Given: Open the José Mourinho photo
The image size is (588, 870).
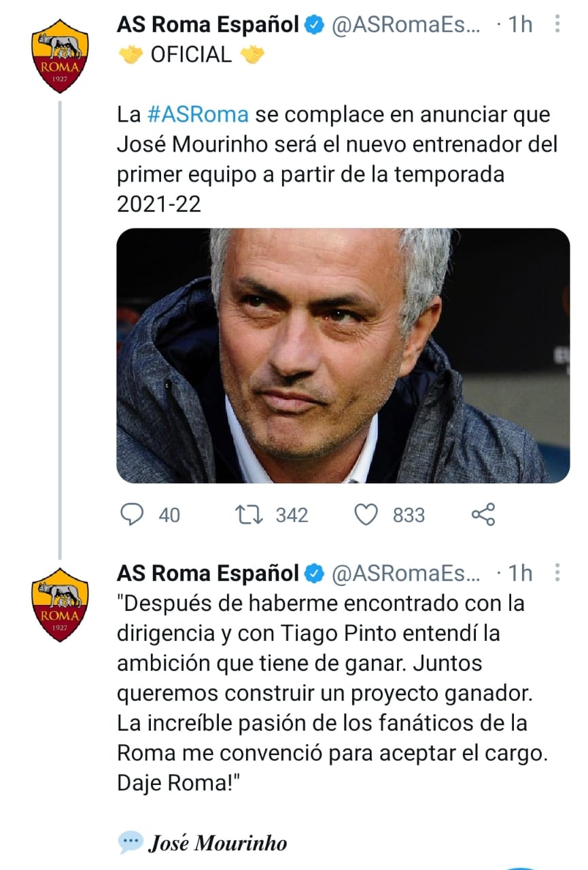Looking at the screenshot, I should point(343,355).
